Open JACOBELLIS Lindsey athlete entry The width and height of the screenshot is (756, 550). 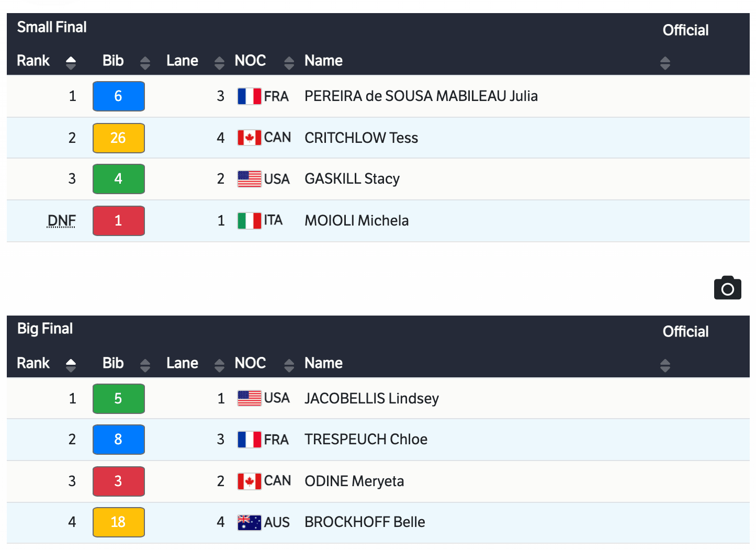371,399
